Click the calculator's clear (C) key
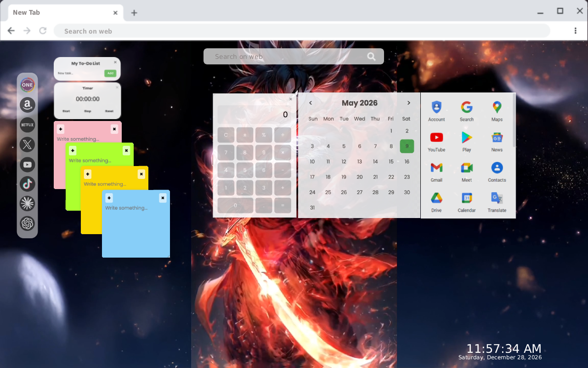588x368 pixels. pos(226,135)
